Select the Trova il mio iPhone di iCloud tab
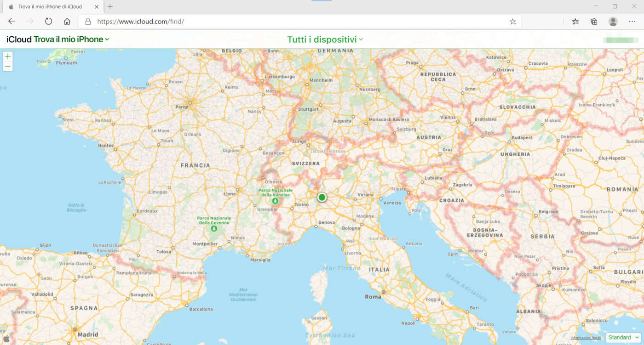This screenshot has height=345, width=644. pos(53,6)
